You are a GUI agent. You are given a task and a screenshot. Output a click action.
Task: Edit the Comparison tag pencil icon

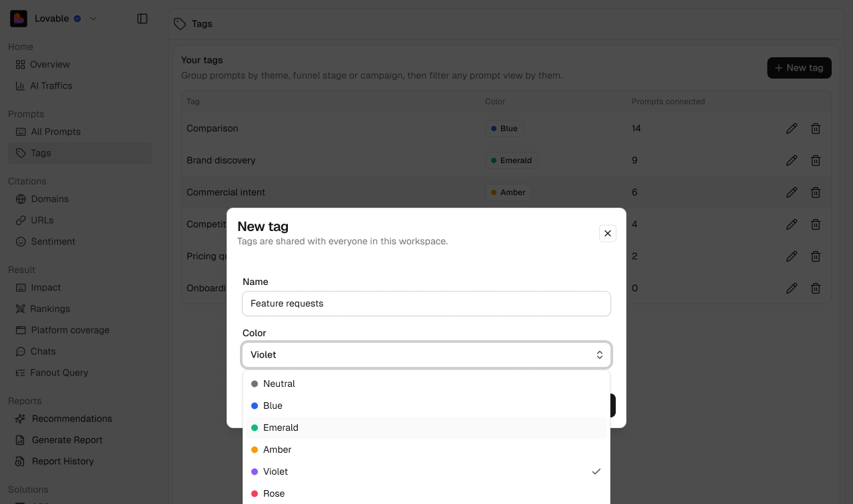(792, 128)
